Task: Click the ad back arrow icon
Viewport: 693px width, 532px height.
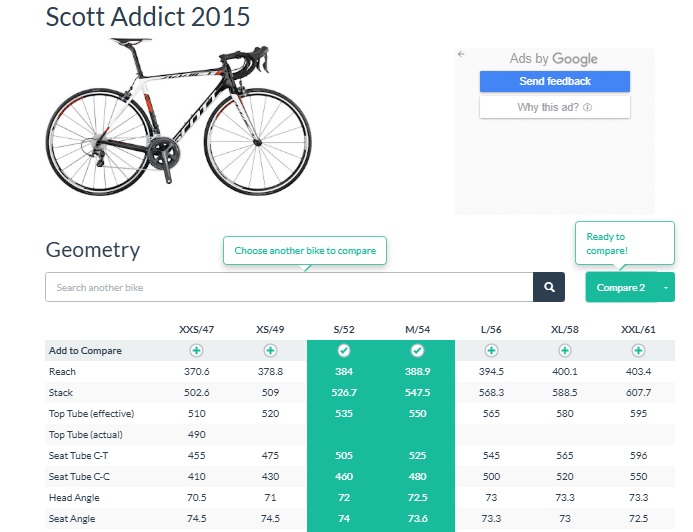Action: (461, 54)
